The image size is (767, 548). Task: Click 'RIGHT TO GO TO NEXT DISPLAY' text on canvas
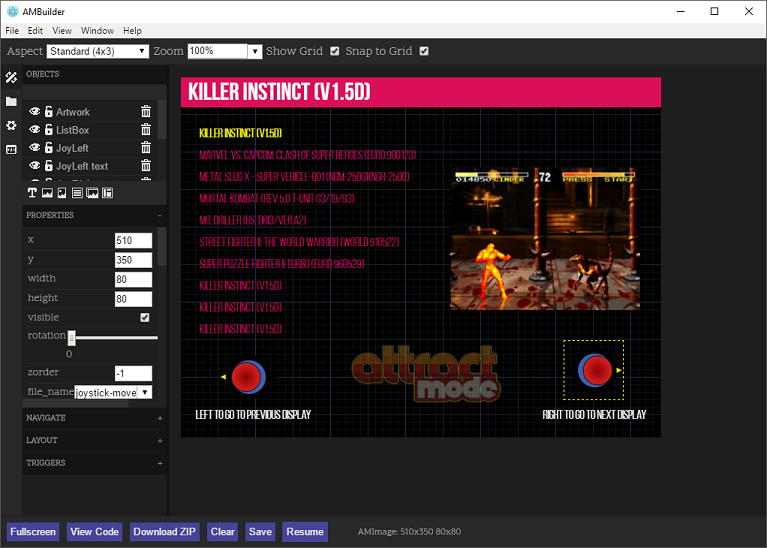[x=594, y=414]
